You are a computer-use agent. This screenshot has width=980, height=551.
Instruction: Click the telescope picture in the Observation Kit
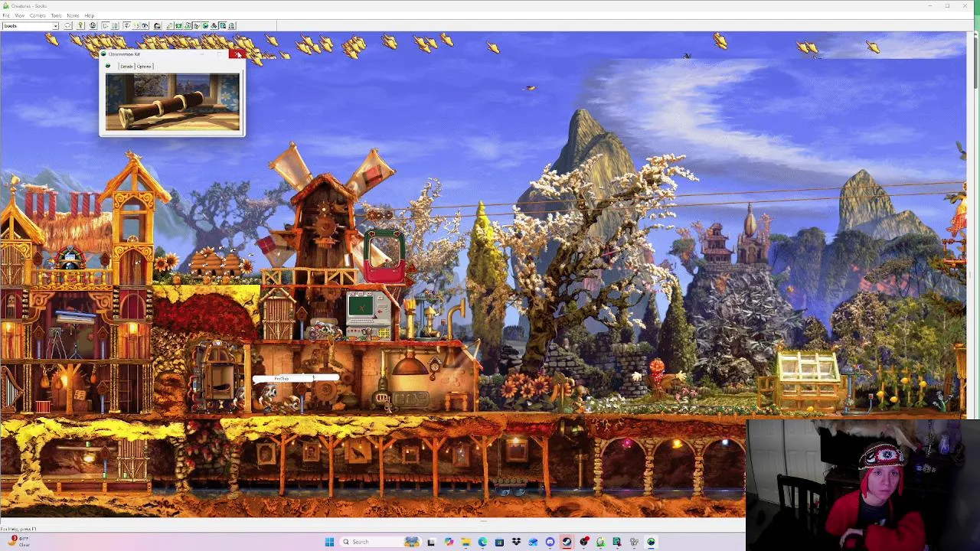(172, 102)
